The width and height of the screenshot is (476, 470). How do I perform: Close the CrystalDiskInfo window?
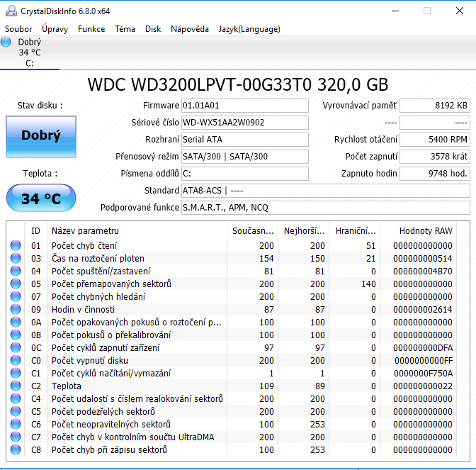pos(460,11)
